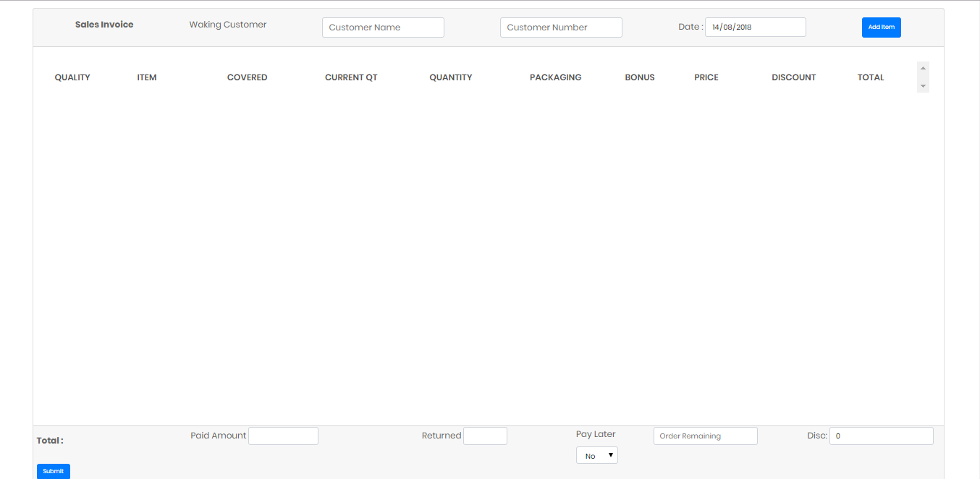Click the Waking Customer label
The height and width of the screenshot is (479, 980).
coord(228,25)
